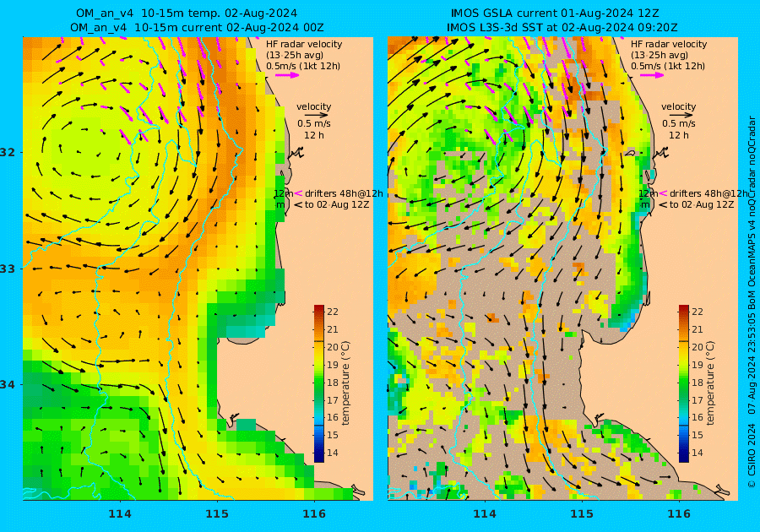760x532 pixels.
Task: Click colorbar tick '16' in IMOS panel
Action: coord(697,418)
